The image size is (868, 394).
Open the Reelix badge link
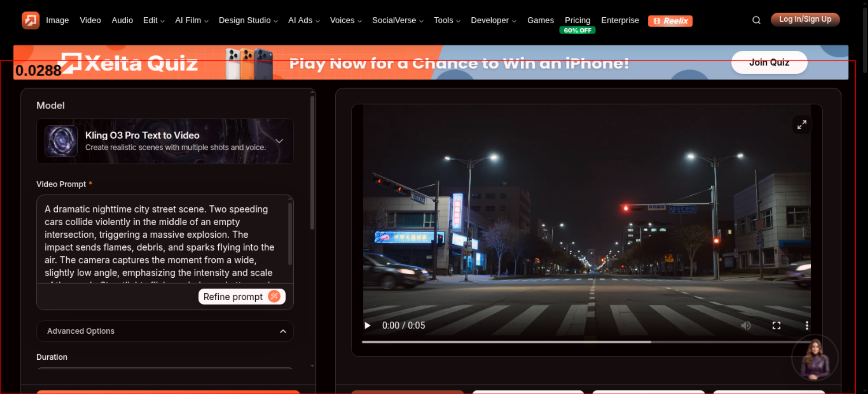click(670, 21)
